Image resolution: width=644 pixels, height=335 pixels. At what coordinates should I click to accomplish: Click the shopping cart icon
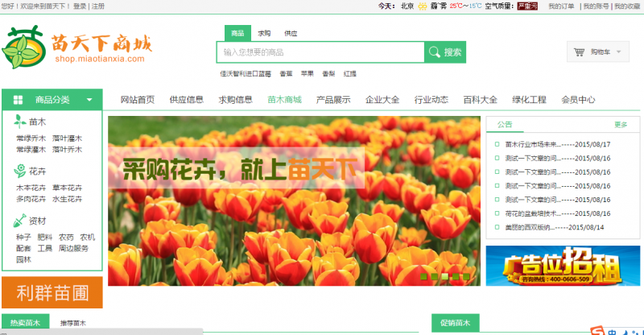579,52
